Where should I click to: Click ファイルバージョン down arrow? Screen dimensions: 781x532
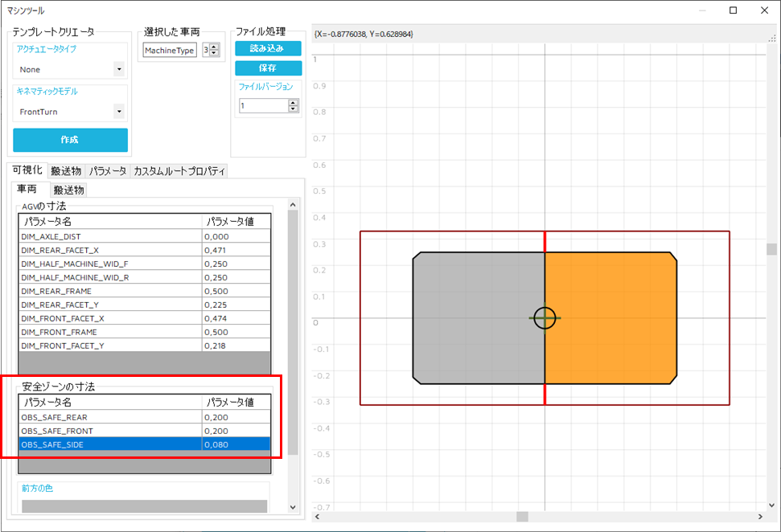coord(293,108)
